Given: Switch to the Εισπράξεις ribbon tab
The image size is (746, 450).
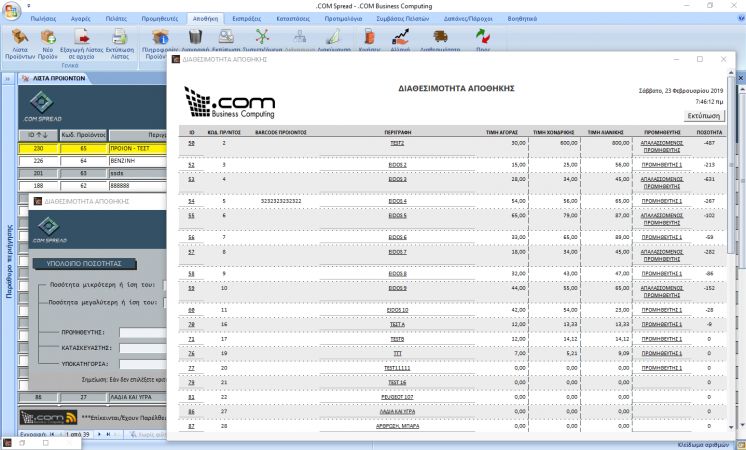Looking at the screenshot, I should pos(246,19).
